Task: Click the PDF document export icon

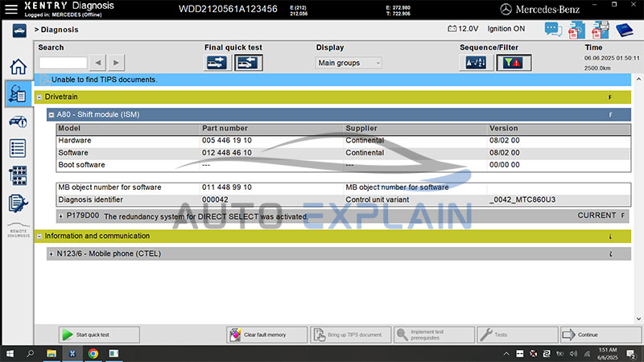Action: tap(576, 30)
